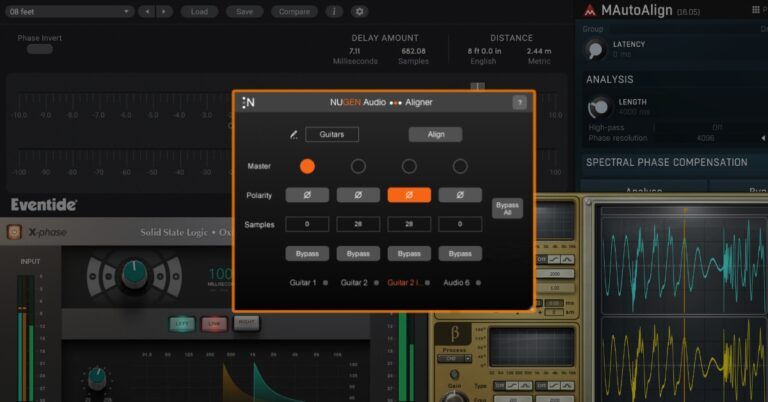768x402 pixels.
Task: Toggle the Phase Invert switch
Action: coord(40,49)
